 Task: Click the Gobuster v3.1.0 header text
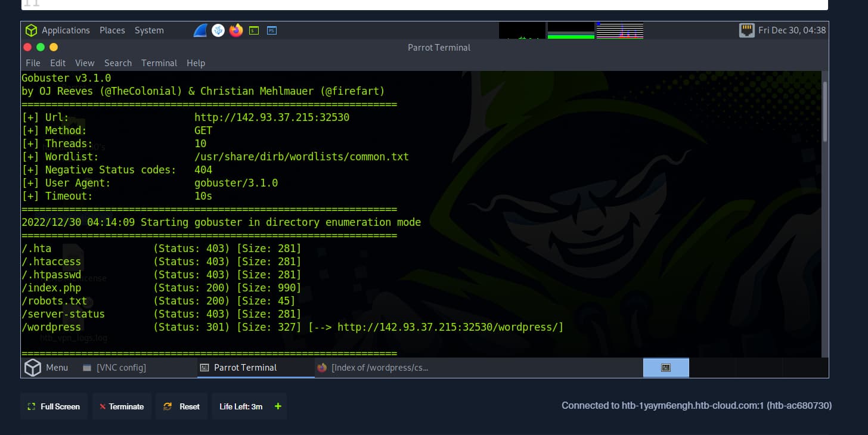click(66, 78)
